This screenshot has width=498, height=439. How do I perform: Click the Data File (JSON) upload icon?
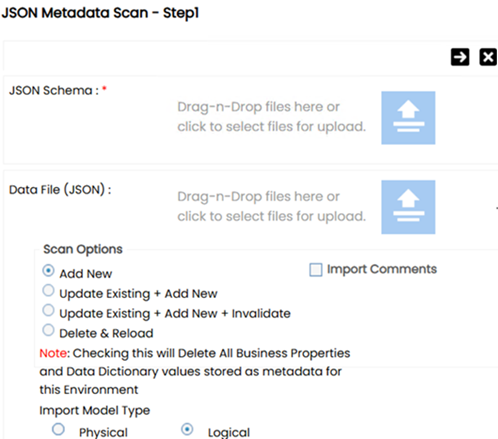(x=408, y=207)
